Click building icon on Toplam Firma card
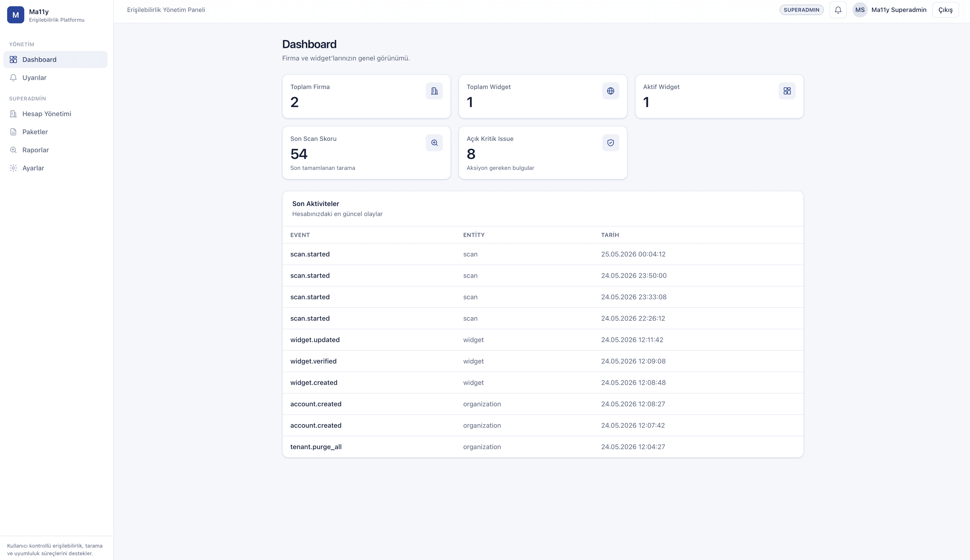 (434, 91)
